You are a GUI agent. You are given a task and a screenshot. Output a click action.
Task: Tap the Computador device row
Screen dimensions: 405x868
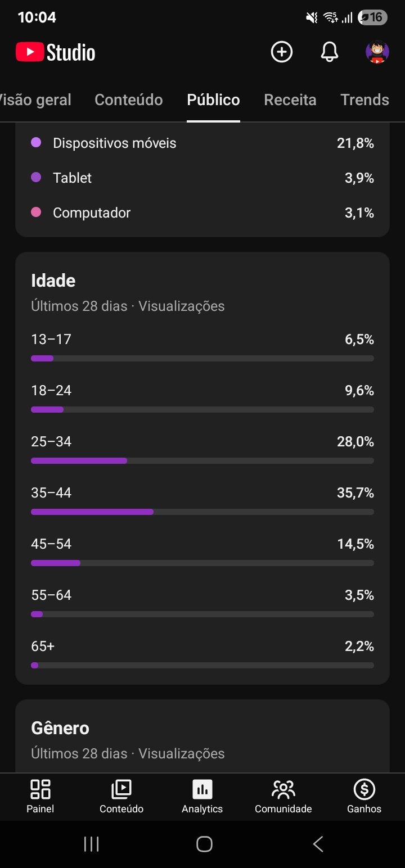pyautogui.click(x=202, y=213)
